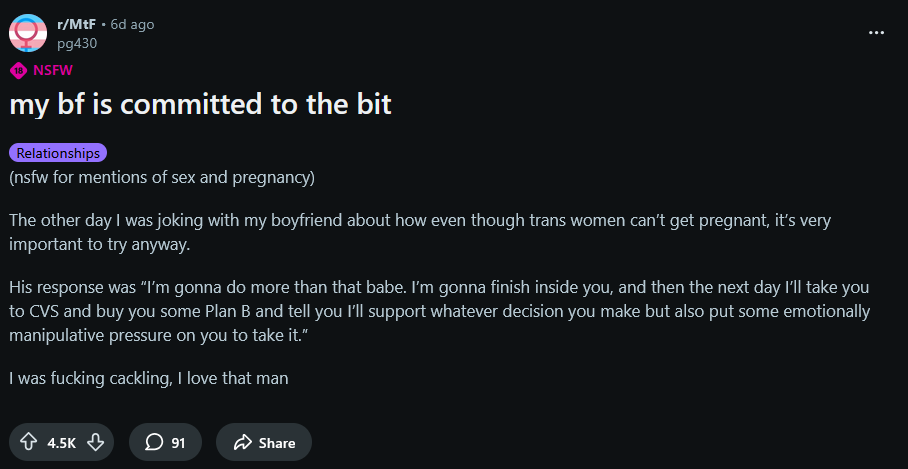908x469 pixels.
Task: Click the Share button
Action: point(264,443)
